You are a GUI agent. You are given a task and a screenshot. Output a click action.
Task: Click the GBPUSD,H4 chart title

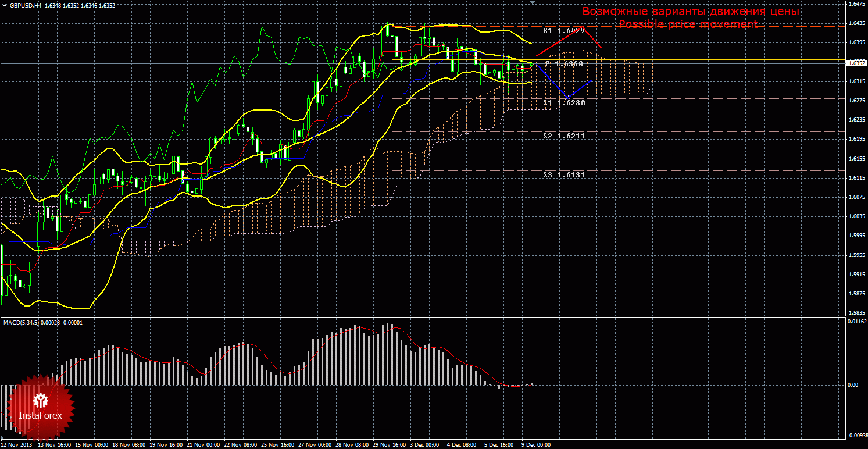25,5
